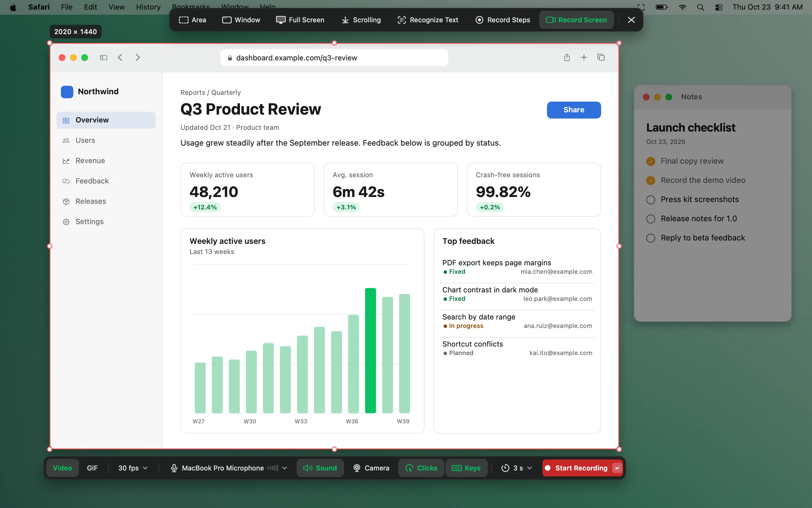Screen dimensions: 812x508
Task: Click the Safari share icon
Action: 567,58
